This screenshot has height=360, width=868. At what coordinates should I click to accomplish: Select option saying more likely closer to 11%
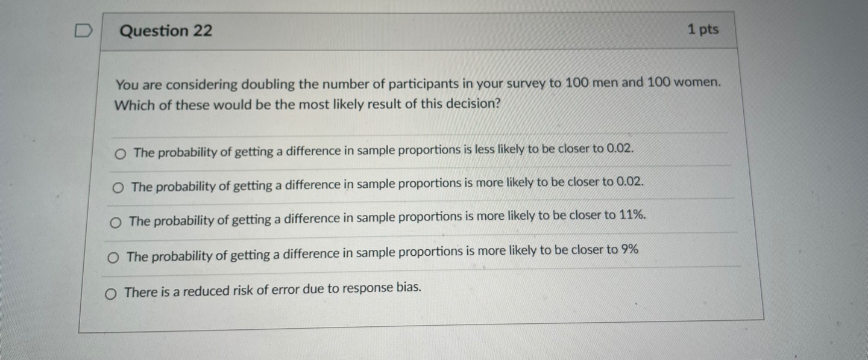115,222
